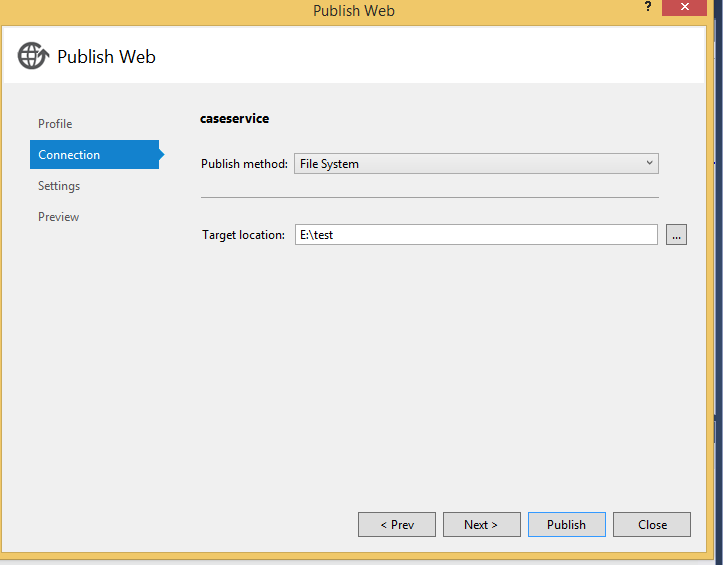Click the caseservice profile name
This screenshot has height=565, width=723.
(234, 119)
